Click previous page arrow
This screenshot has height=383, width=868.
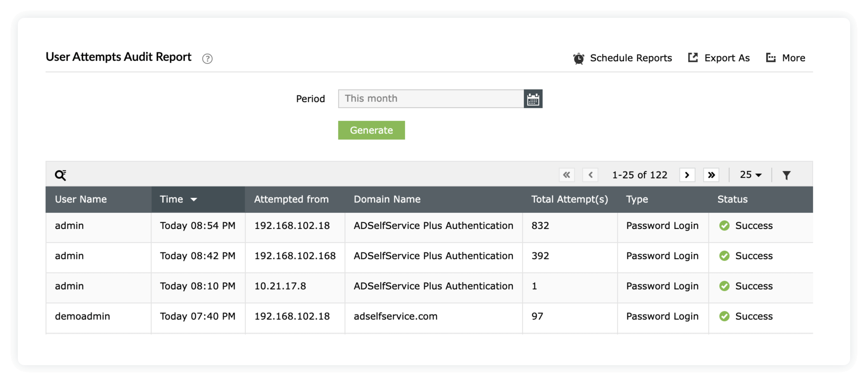(590, 175)
